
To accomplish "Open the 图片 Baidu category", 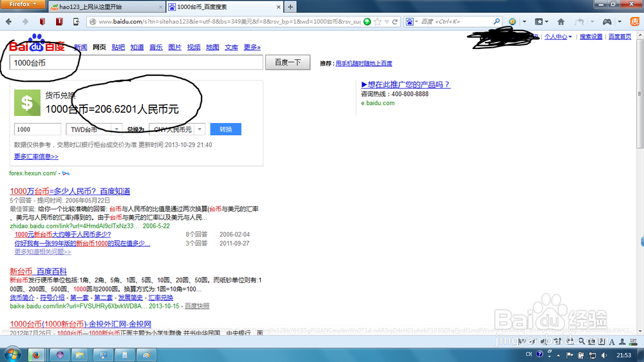I will point(175,47).
